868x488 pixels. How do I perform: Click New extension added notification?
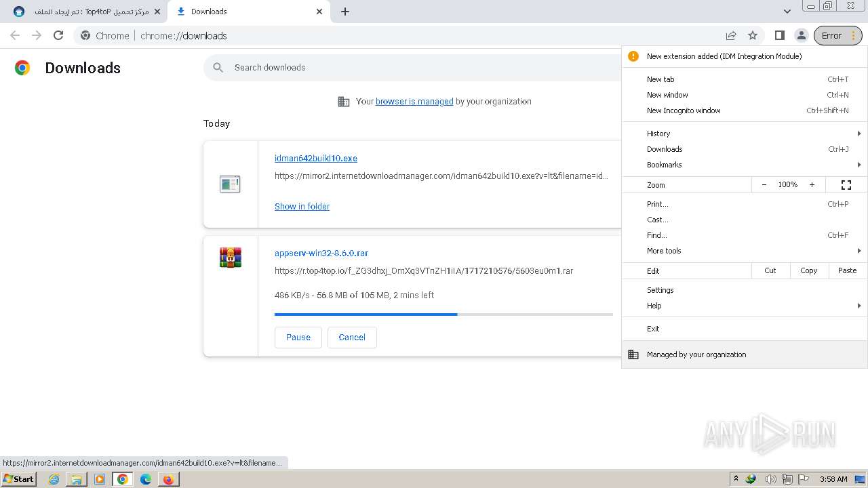[x=745, y=56]
